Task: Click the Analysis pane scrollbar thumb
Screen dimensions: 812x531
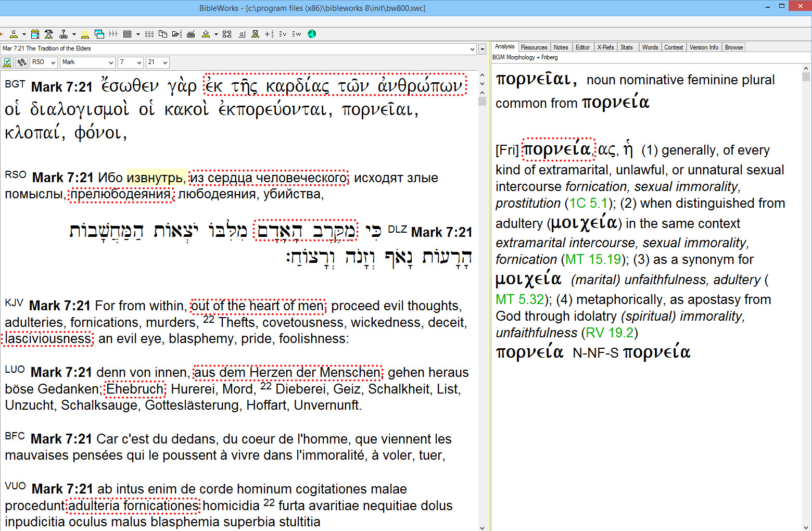Action: point(806,77)
